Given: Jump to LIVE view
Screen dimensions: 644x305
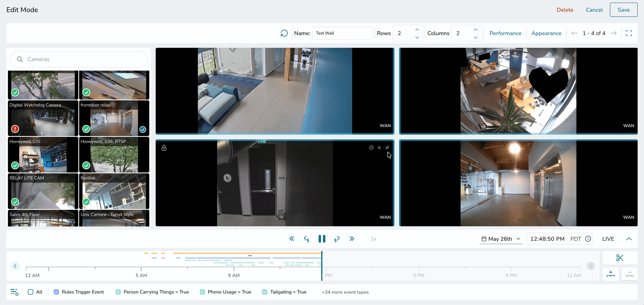Looking at the screenshot, I should pos(608,239).
